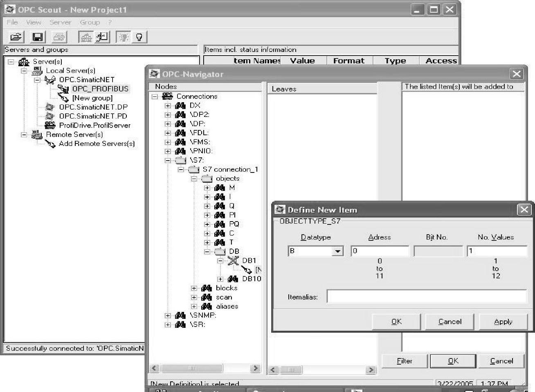
Task: Click the Format column header
Action: coord(349,61)
